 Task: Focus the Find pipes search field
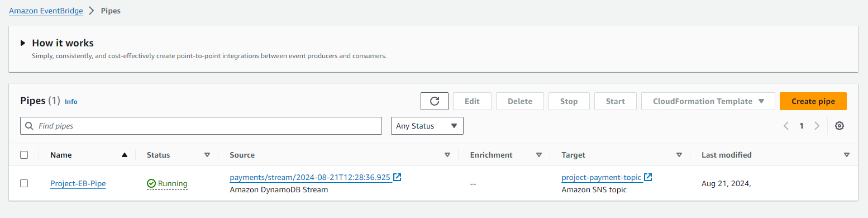pos(201,126)
